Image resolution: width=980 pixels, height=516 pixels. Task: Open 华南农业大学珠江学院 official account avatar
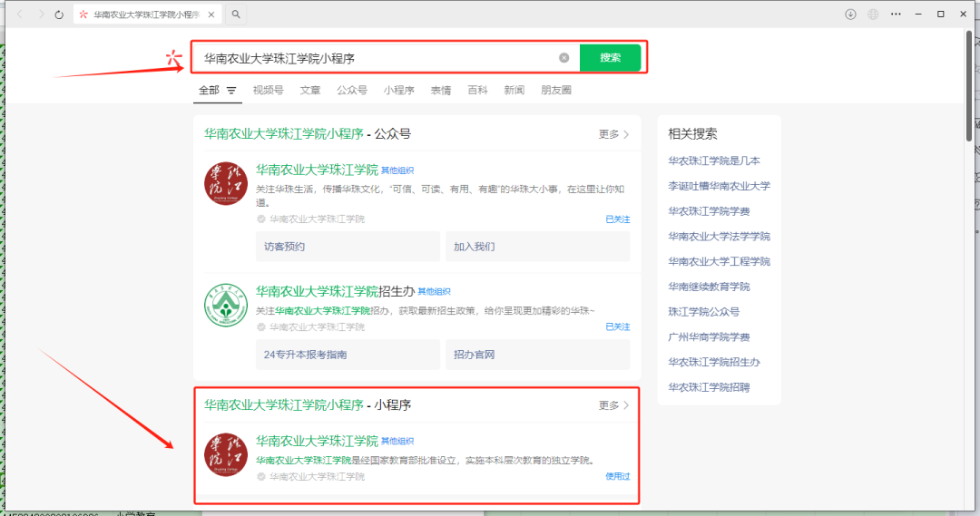[226, 184]
